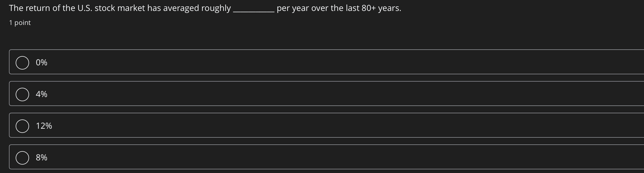Click the 12% option label
644x173 pixels.
(44, 126)
